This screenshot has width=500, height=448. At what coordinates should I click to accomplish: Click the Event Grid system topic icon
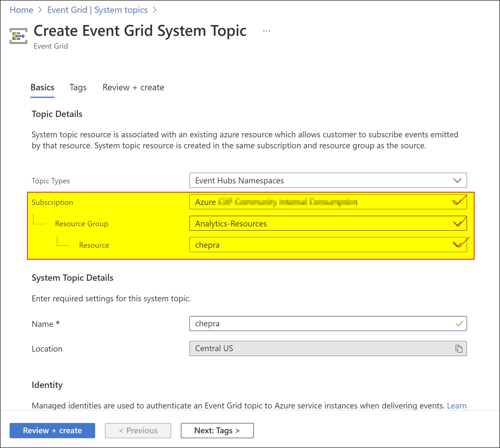tap(18, 36)
